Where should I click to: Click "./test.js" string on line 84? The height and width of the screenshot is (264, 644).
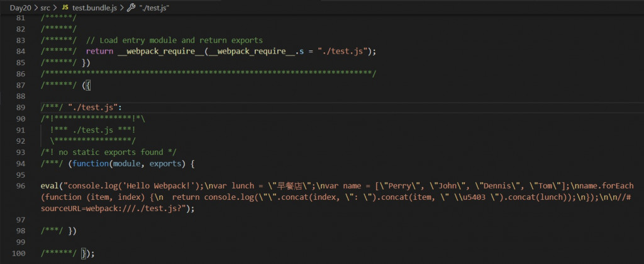(343, 52)
